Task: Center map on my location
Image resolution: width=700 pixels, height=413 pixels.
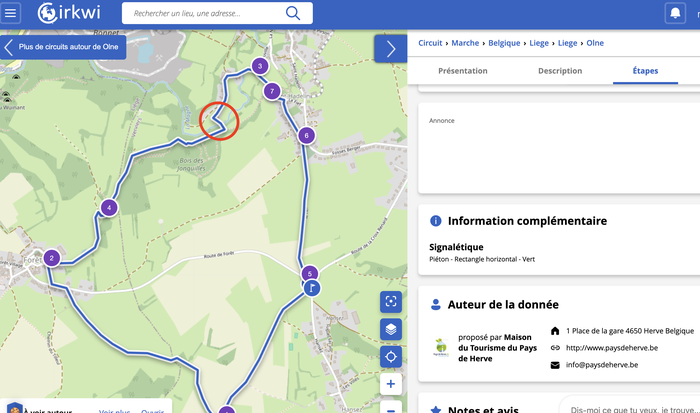Action: (x=391, y=356)
